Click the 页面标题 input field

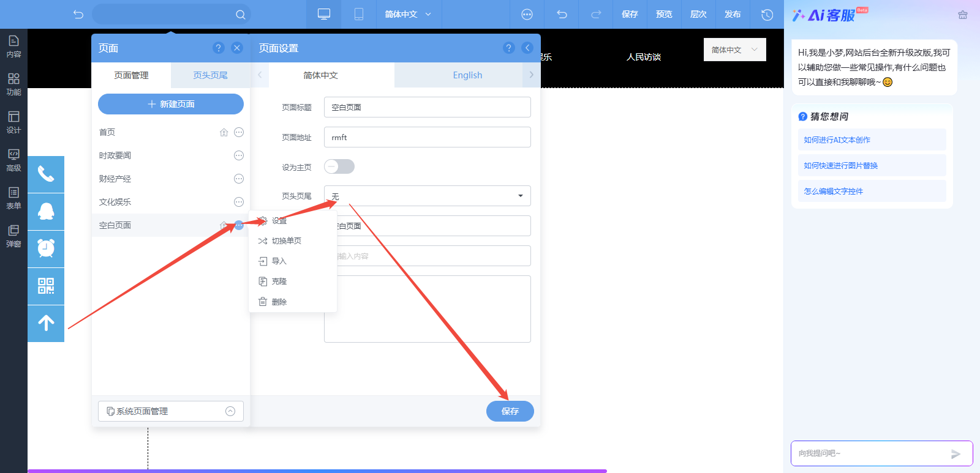(428, 107)
